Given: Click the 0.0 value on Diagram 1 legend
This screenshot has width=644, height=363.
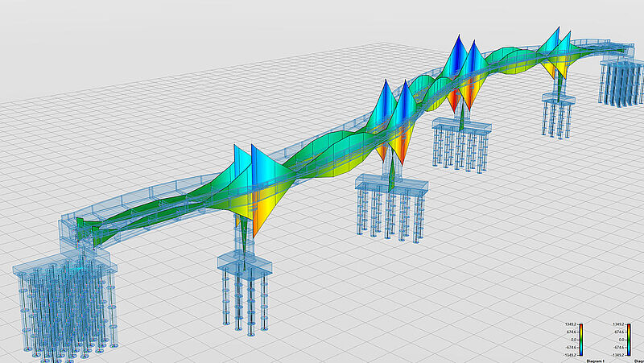Looking at the screenshot, I should (573, 340).
